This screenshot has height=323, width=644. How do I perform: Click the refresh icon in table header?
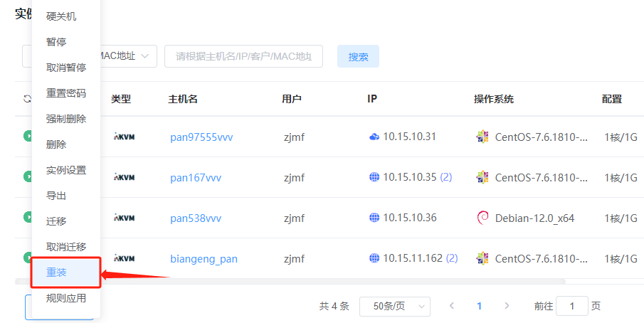(27, 99)
